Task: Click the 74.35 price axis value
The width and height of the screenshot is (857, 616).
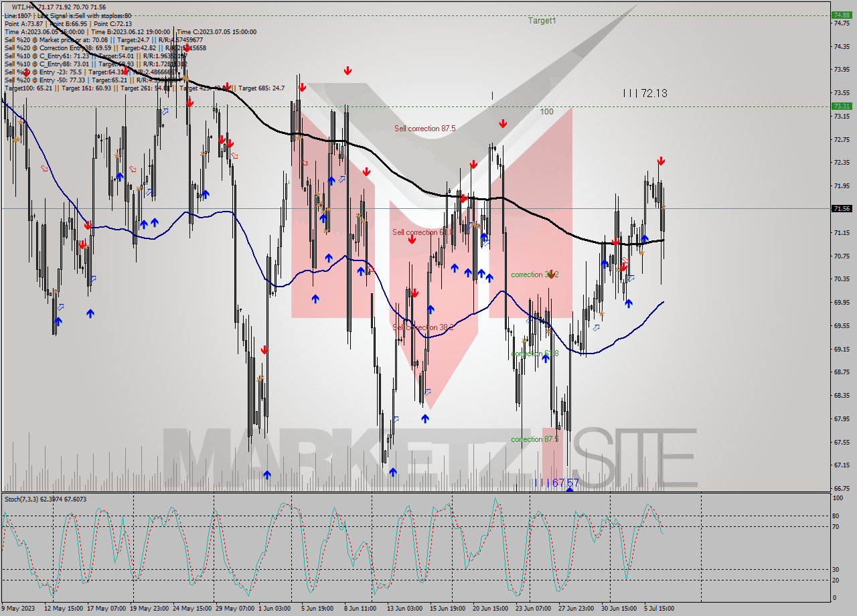Action: pos(841,46)
